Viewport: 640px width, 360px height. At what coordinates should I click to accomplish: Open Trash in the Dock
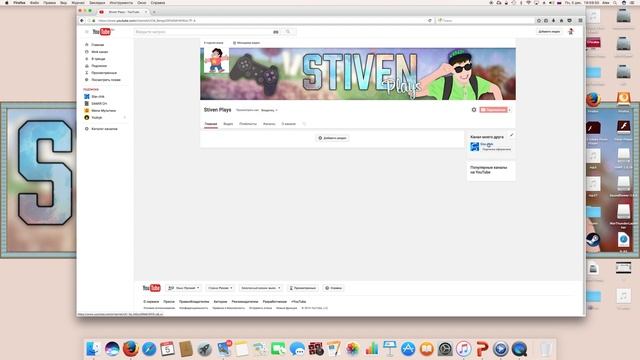tap(546, 349)
